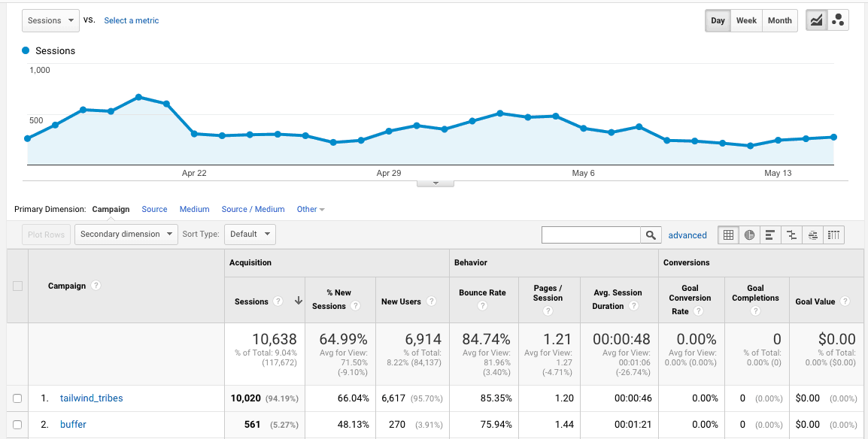Select the Data table view icon

click(728, 235)
